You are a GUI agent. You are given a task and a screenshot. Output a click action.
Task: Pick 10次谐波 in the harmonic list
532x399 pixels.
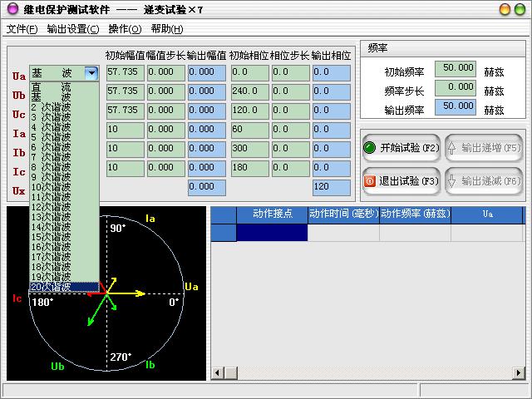(52, 187)
